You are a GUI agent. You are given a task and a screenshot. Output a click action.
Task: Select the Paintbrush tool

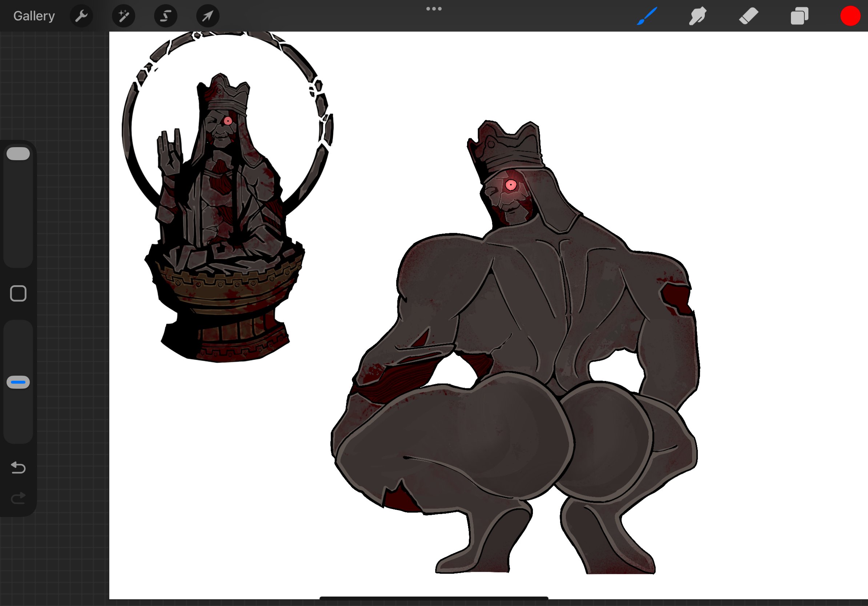pos(647,16)
